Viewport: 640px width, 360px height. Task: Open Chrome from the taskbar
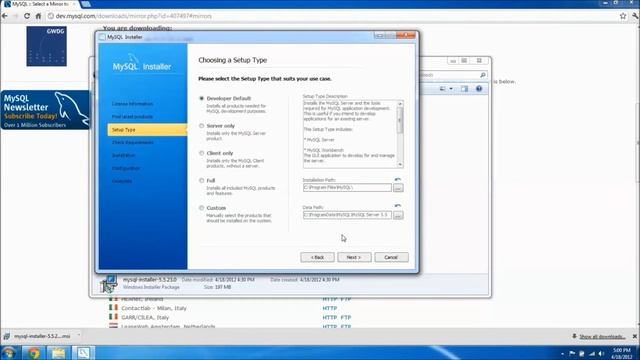click(x=33, y=353)
